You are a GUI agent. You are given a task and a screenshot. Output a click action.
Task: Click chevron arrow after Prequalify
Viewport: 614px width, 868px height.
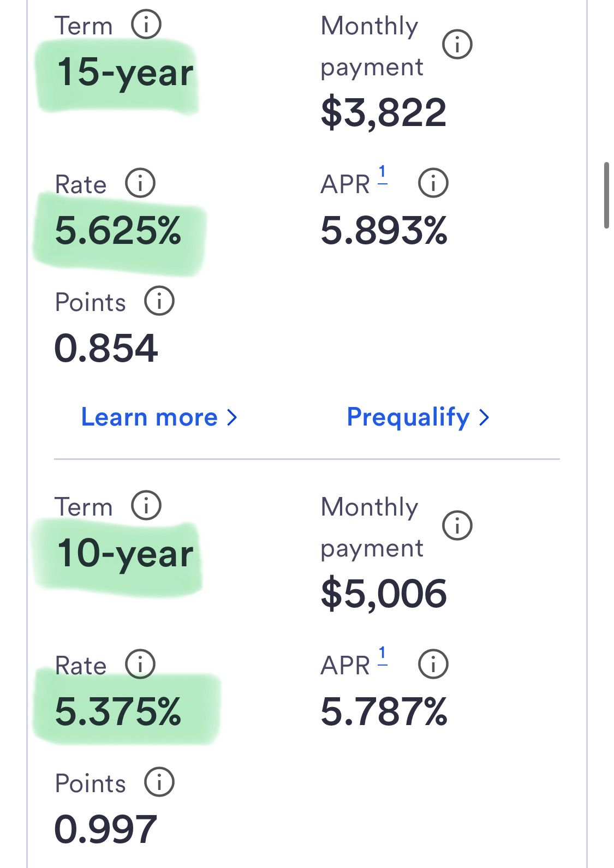[484, 418]
